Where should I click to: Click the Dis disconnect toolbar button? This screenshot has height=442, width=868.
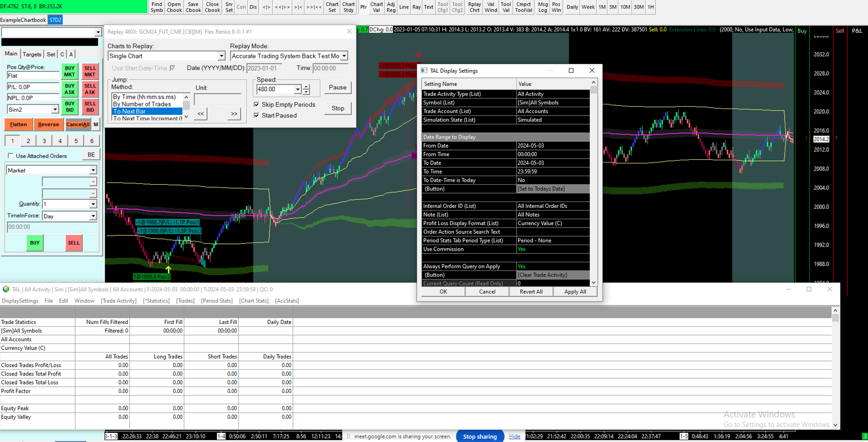(253, 7)
